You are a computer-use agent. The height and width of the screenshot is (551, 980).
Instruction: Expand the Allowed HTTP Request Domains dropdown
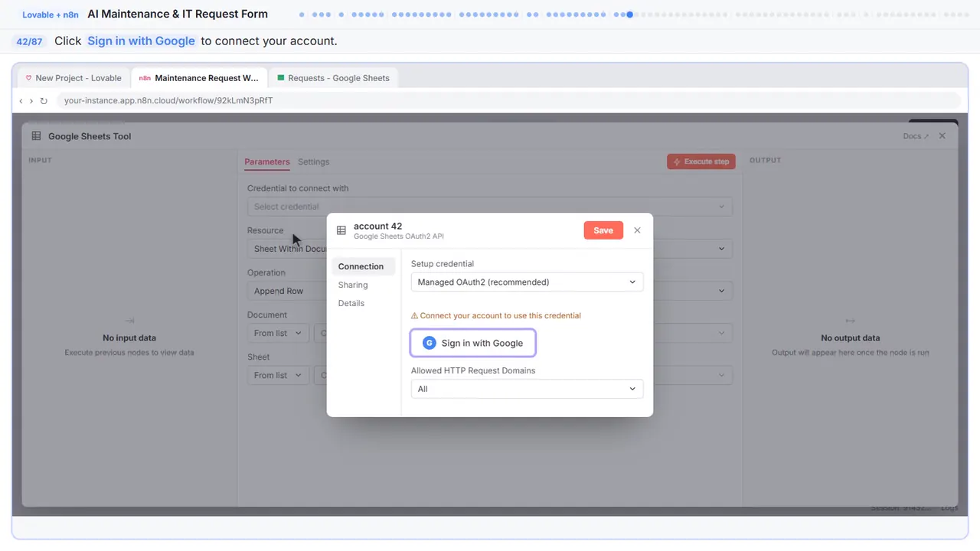527,389
